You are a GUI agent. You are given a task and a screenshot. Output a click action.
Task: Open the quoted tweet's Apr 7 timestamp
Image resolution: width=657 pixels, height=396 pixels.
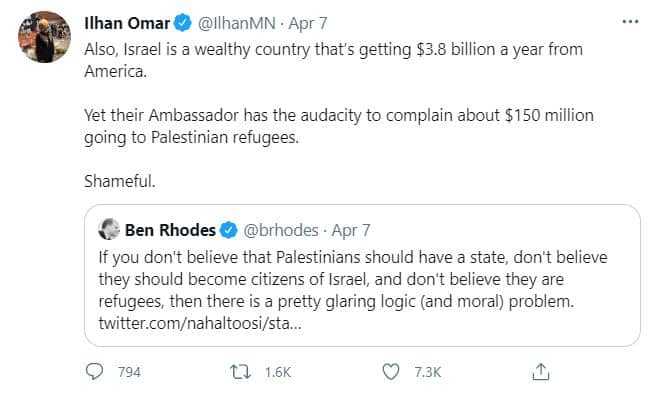tap(351, 230)
